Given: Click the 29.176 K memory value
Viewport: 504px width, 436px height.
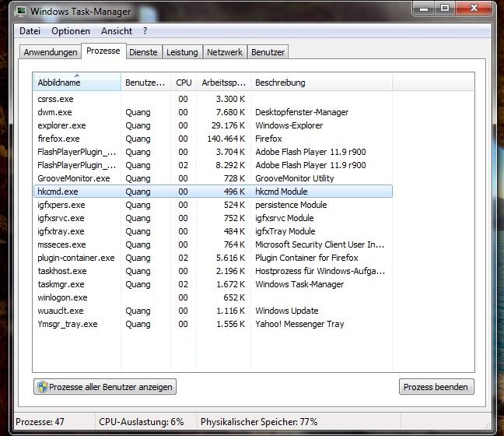Looking at the screenshot, I should point(228,125).
